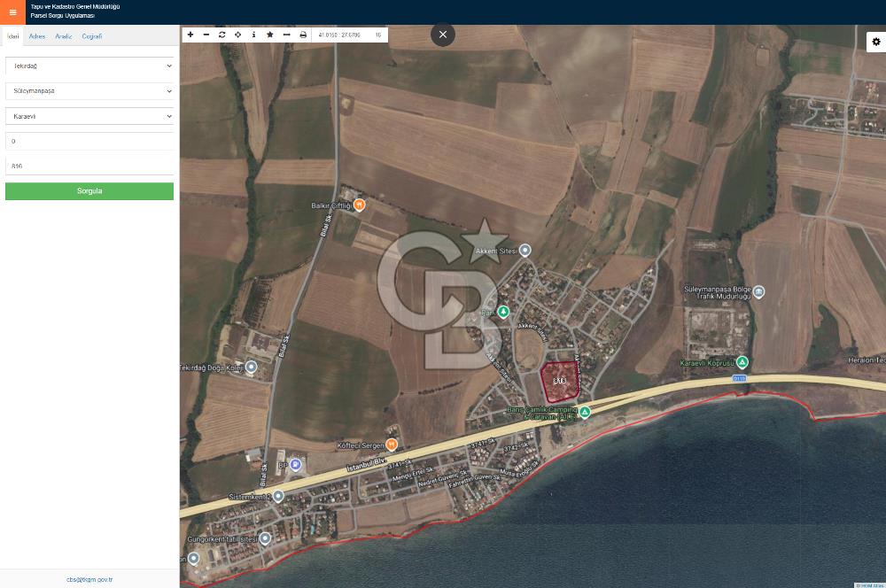Open the cbs@tkgm.gov.tr email link
886x588 pixels.
[x=89, y=579]
